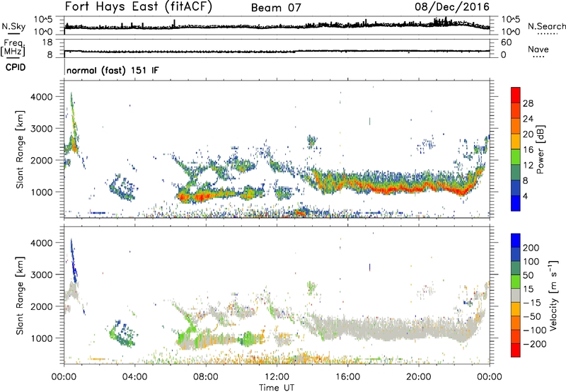This screenshot has height=392, width=566.
Task: Click the "50" label on Velocity colorbar
Action: [x=528, y=275]
